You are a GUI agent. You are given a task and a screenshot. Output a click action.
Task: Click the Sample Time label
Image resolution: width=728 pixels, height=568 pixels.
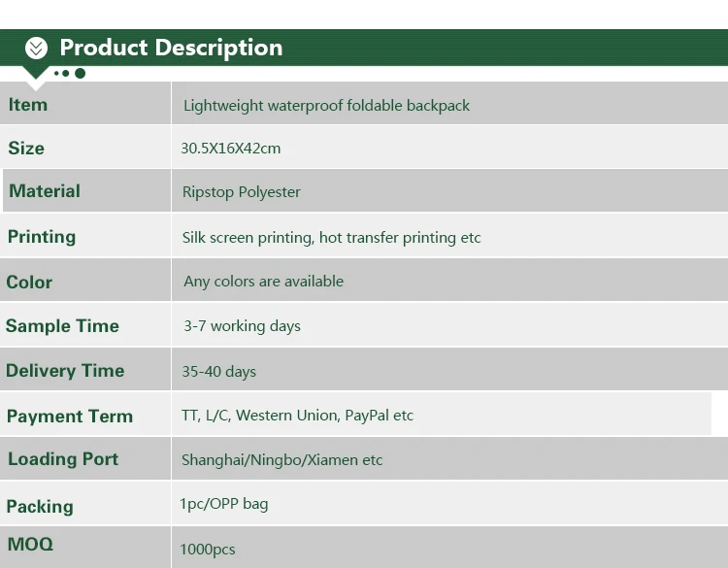point(62,326)
